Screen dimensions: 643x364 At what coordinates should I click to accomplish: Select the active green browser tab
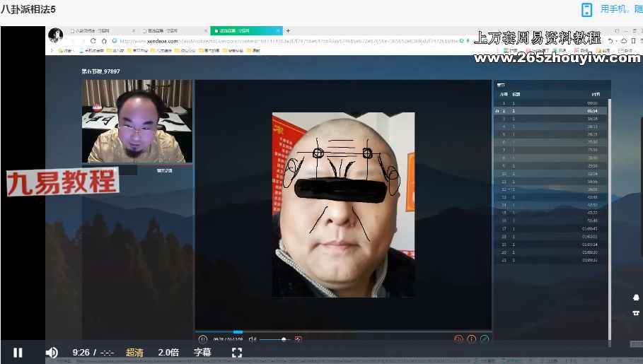[x=246, y=30]
